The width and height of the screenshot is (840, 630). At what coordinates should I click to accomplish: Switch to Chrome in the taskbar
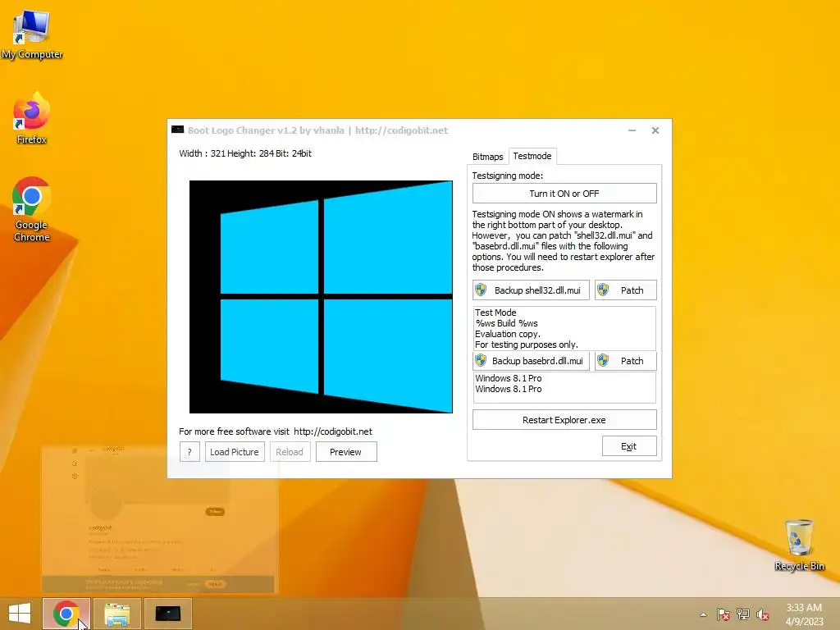(66, 614)
